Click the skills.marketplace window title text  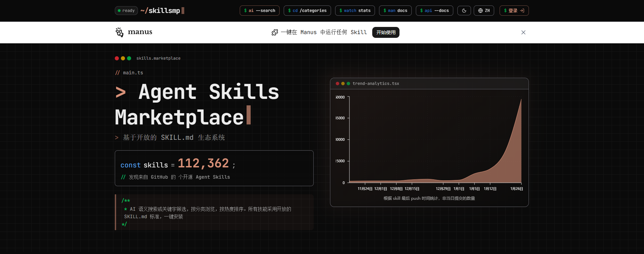(x=158, y=58)
